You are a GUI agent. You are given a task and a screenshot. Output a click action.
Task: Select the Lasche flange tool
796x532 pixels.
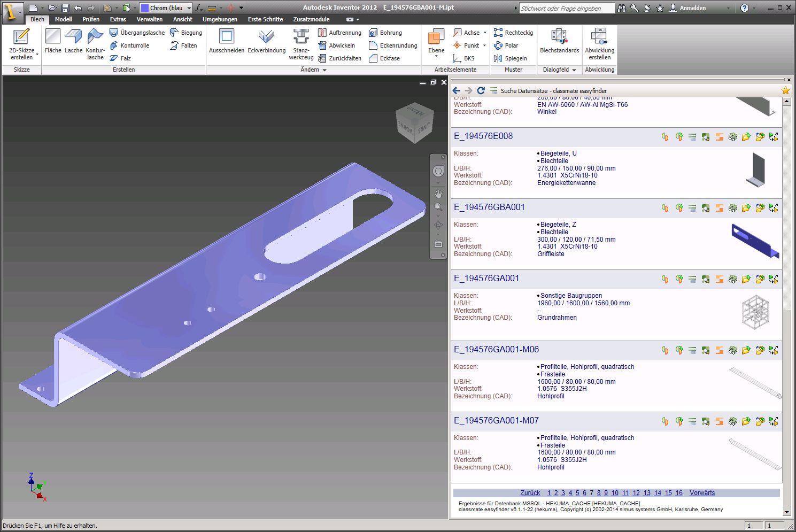(74, 41)
